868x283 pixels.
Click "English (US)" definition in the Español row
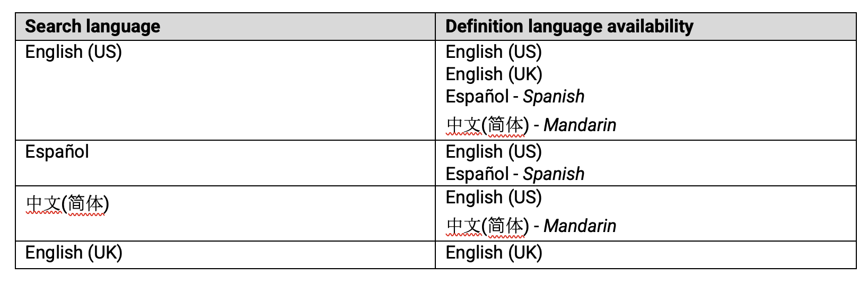point(494,152)
